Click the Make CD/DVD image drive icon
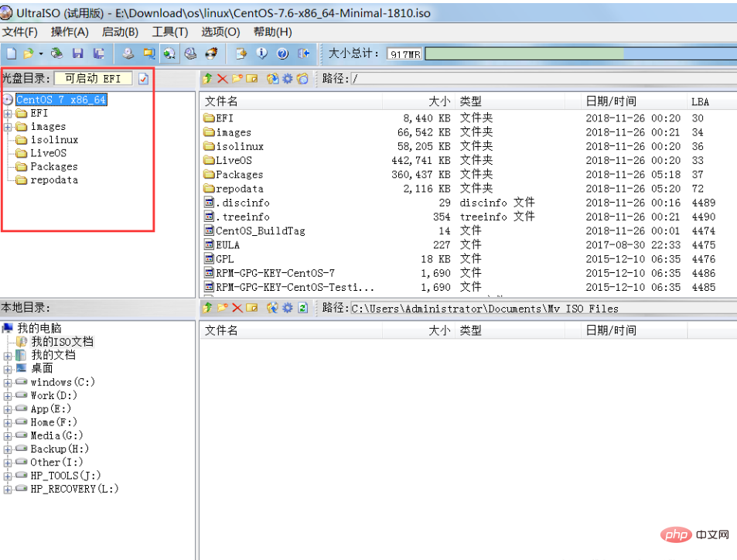 [x=128, y=53]
